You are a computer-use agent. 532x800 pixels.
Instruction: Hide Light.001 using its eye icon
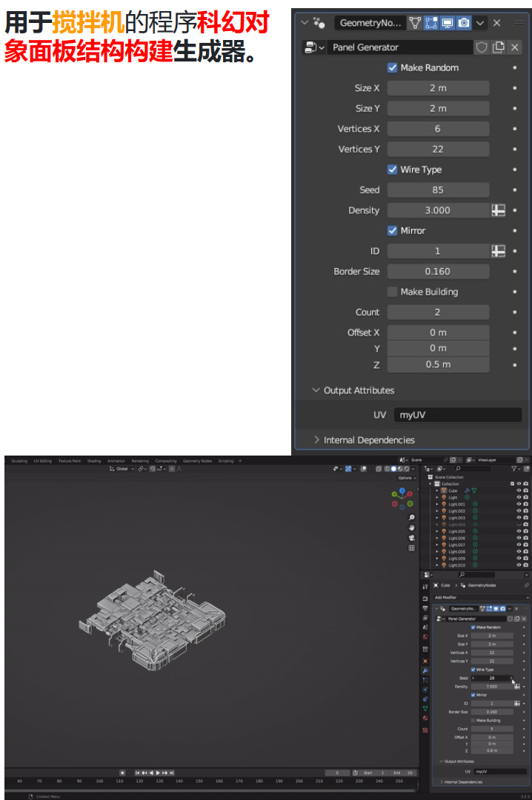pos(519,504)
